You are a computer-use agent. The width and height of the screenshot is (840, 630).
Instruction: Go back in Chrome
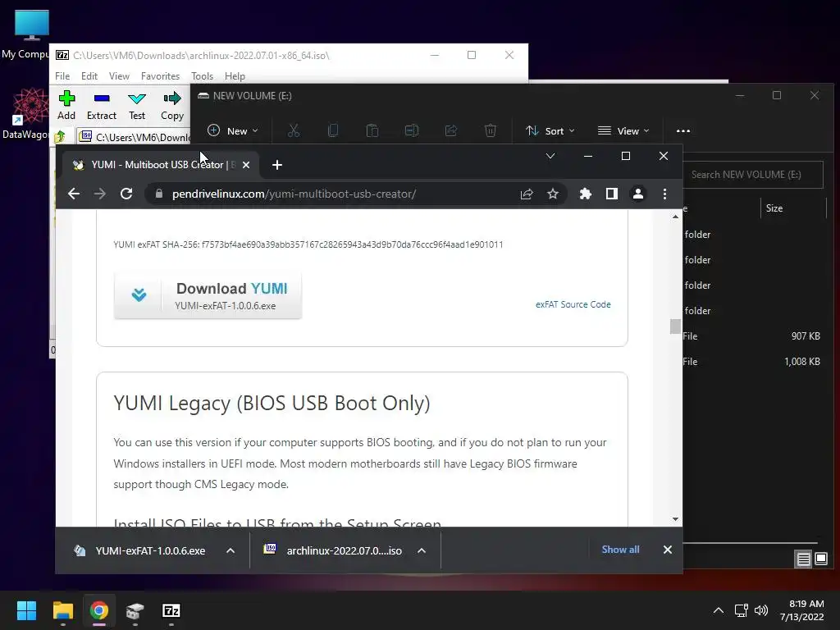point(74,194)
